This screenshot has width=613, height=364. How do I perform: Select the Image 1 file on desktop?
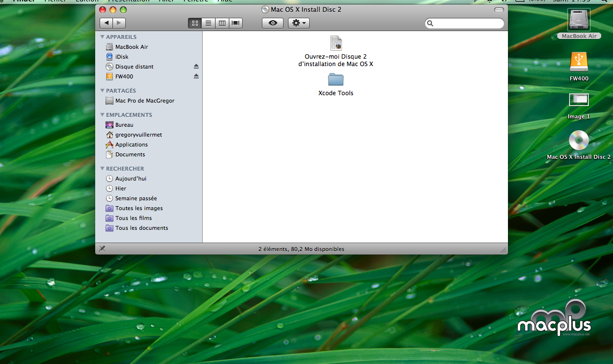coord(579,100)
